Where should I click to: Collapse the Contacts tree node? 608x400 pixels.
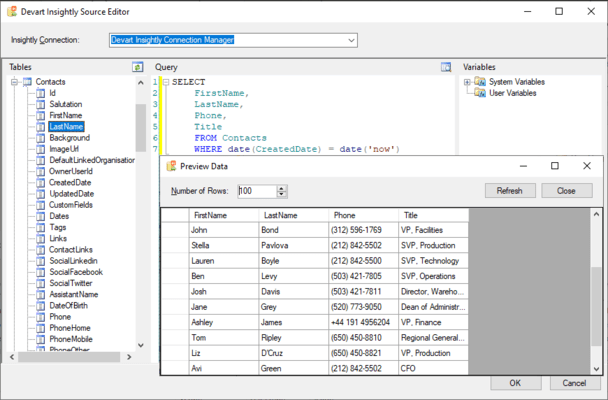tap(14, 82)
